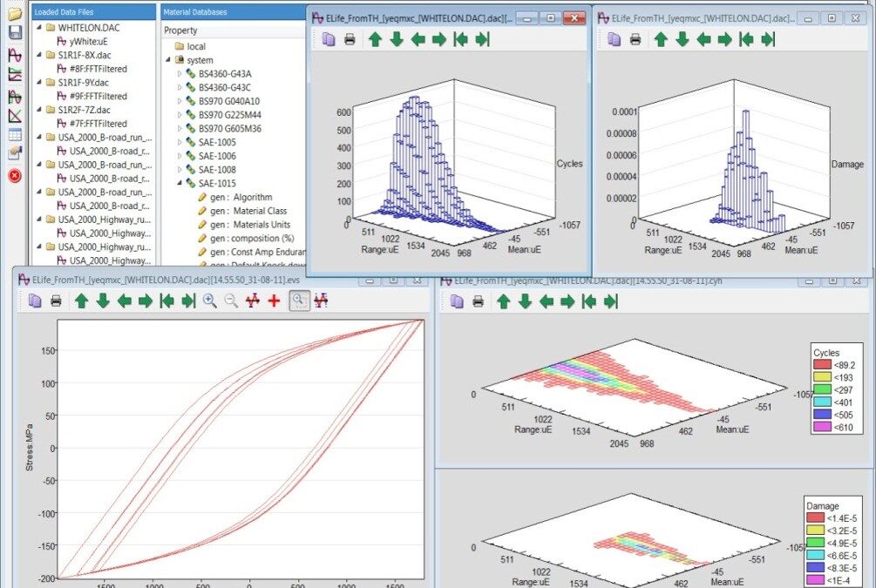The width and height of the screenshot is (876, 588).
Task: Zoom out on the hysteresis loop plot
Action: (x=231, y=301)
